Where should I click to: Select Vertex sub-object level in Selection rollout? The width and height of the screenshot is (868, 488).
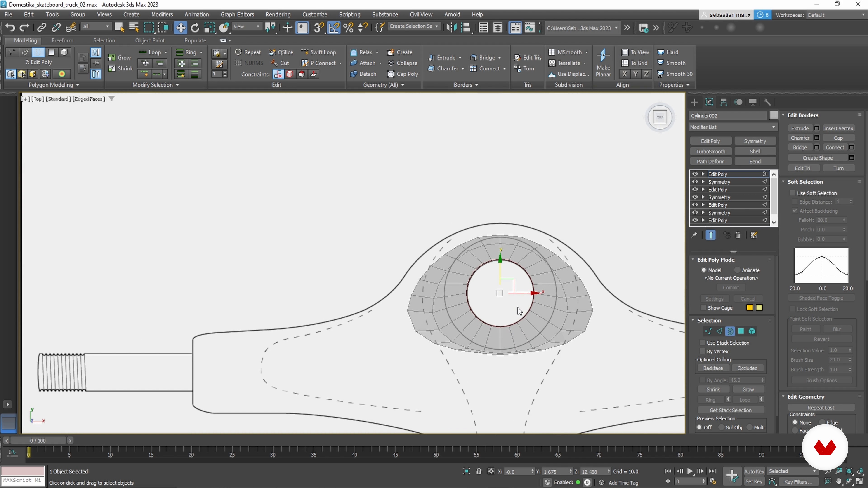coord(708,331)
